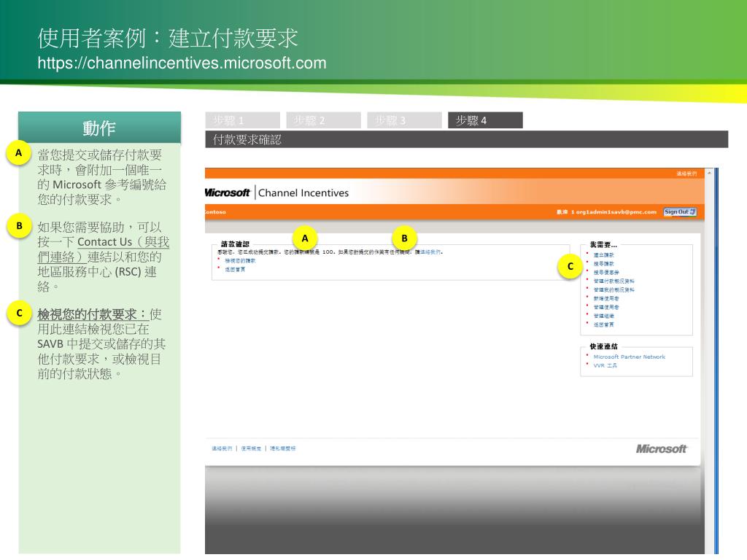747x560 pixels.
Task: Select the 步驟 4 tab
Action: 485,120
